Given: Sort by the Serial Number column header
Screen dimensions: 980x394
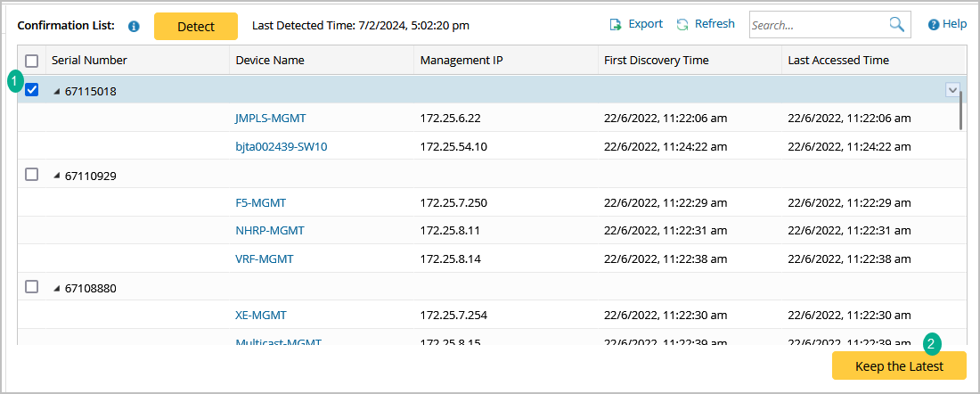Looking at the screenshot, I should click(x=89, y=61).
